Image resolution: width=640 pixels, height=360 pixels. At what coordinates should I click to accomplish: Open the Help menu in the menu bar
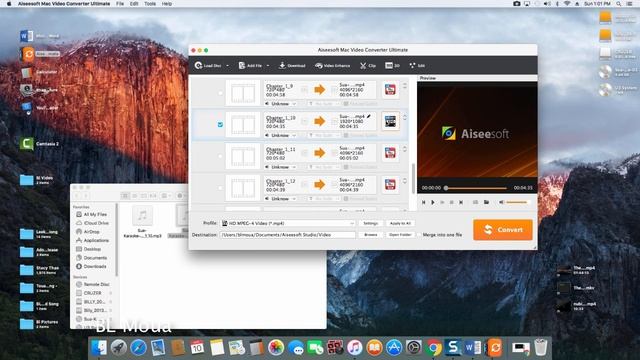(x=167, y=4)
